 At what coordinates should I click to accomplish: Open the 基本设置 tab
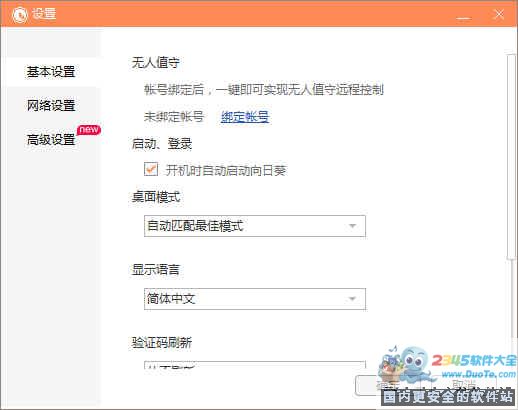[51, 72]
